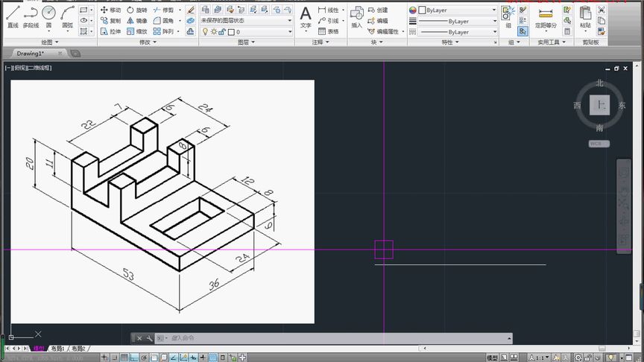Expand the 实用工具 (Utilities) panel

[551, 42]
